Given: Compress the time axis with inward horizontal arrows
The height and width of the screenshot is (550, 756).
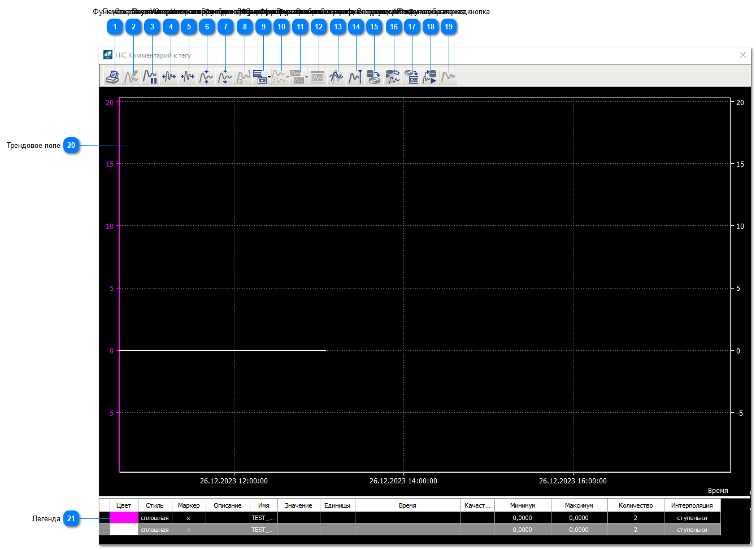Looking at the screenshot, I should tap(168, 77).
